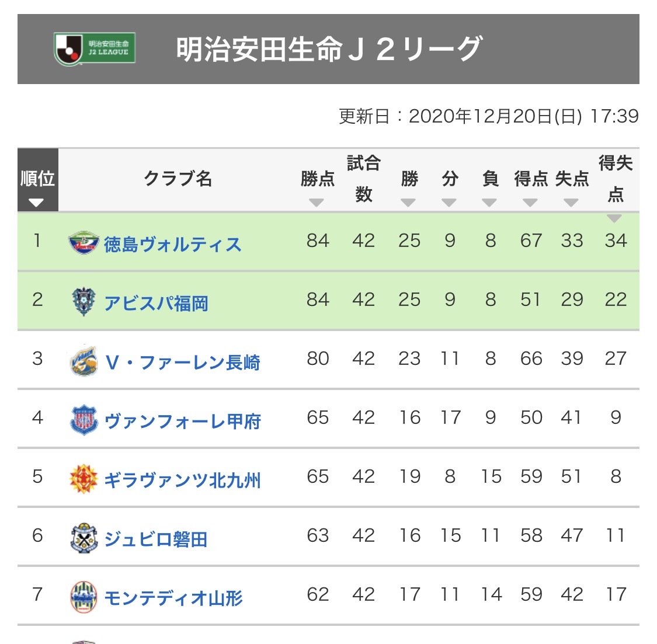The width and height of the screenshot is (657, 644).
Task: Click the Montedio Yamagata club crest
Action: click(84, 597)
